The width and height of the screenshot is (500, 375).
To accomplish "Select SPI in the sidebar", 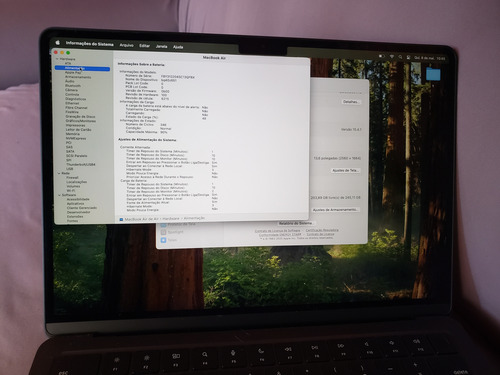I will (69, 160).
